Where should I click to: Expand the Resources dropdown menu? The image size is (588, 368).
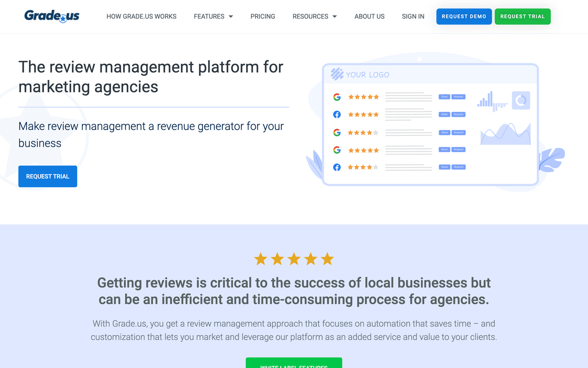click(x=315, y=16)
